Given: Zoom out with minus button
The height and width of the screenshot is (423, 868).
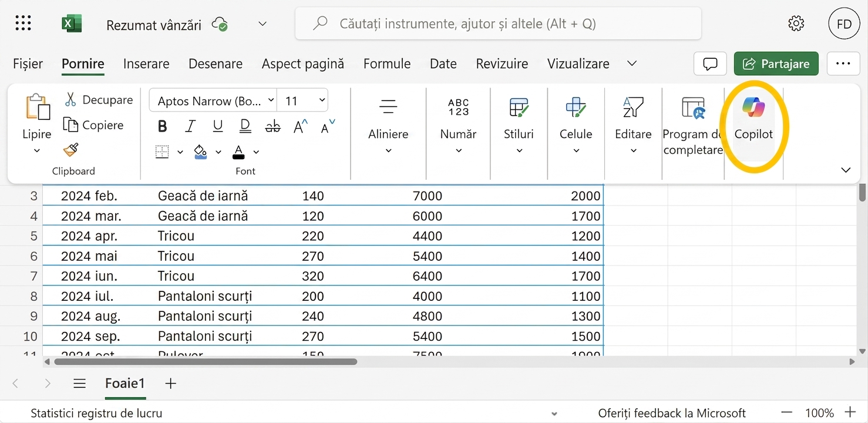Looking at the screenshot, I should pos(787,413).
